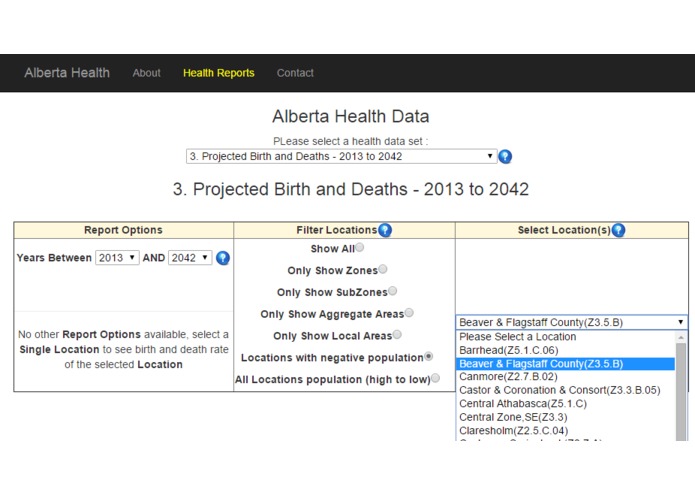Choose Central Athabasca(Z5.1.C) from list

[x=565, y=404]
